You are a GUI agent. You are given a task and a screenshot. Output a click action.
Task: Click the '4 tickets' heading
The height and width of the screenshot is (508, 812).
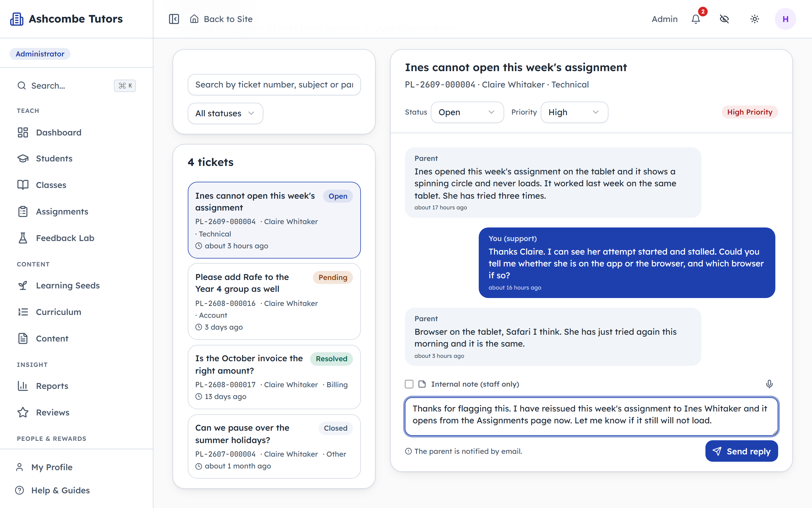point(210,162)
